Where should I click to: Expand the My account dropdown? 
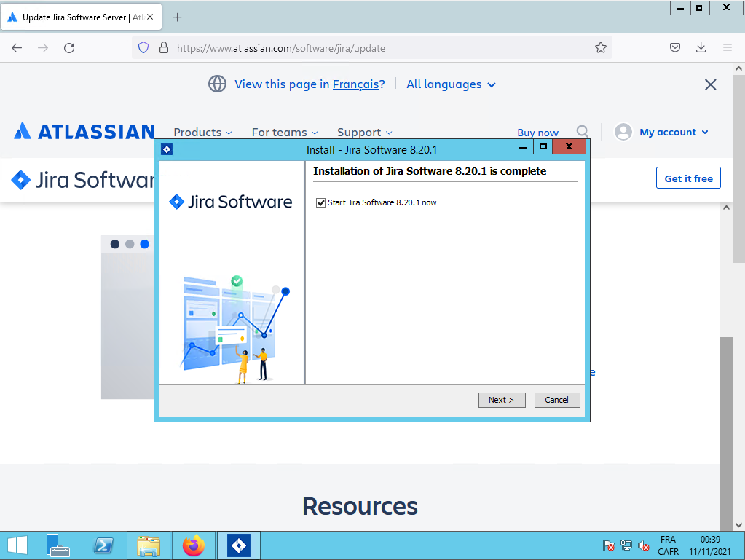click(x=674, y=132)
